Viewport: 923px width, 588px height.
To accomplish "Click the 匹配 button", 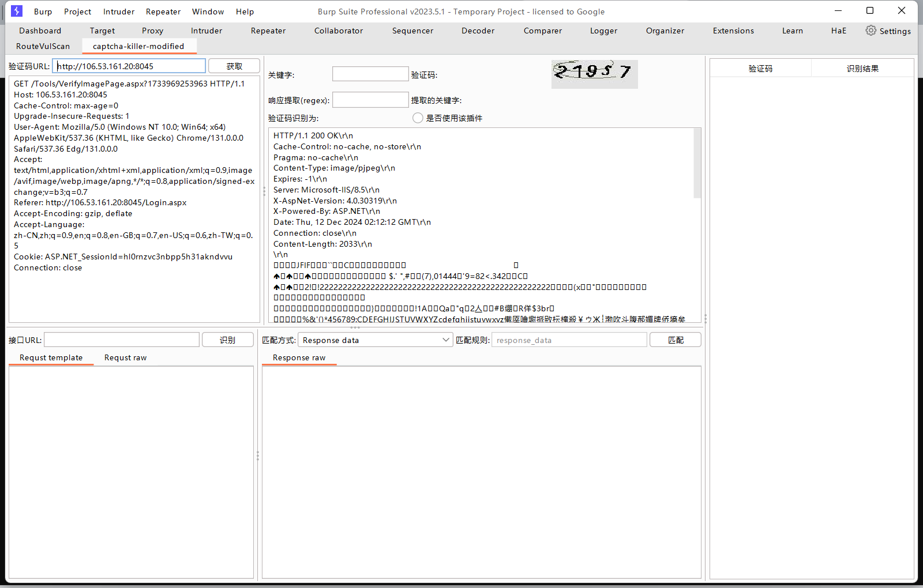I will 676,340.
